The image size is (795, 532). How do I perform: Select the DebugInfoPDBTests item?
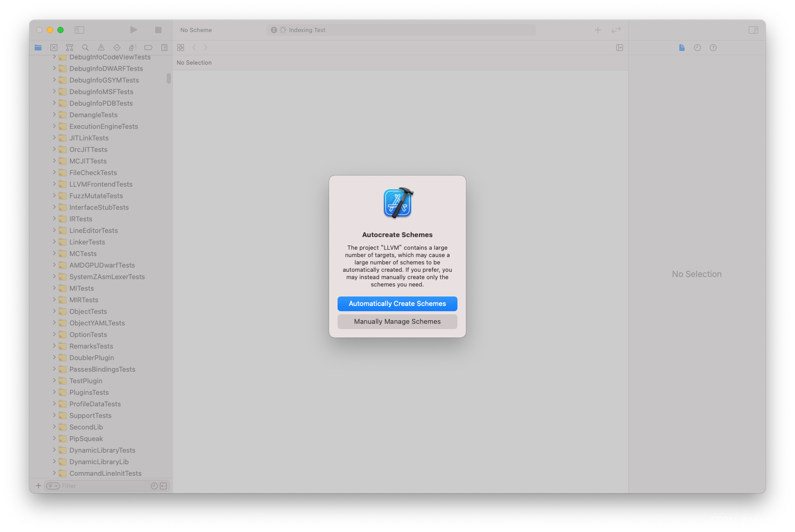coord(101,103)
